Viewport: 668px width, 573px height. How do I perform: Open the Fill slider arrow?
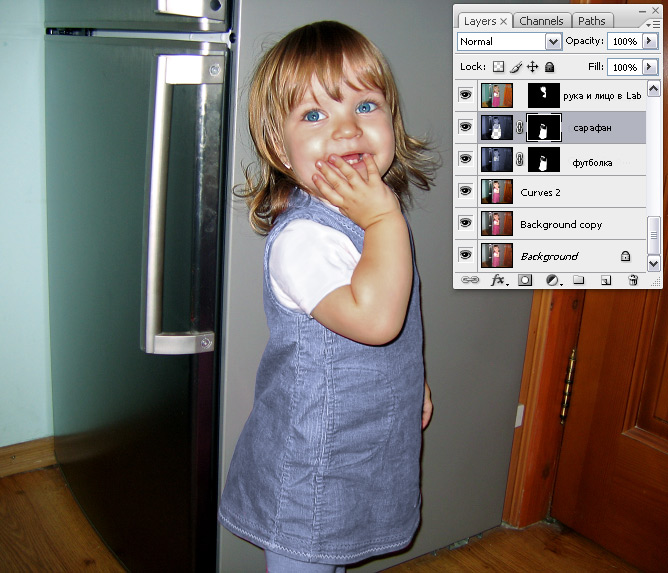[650, 67]
